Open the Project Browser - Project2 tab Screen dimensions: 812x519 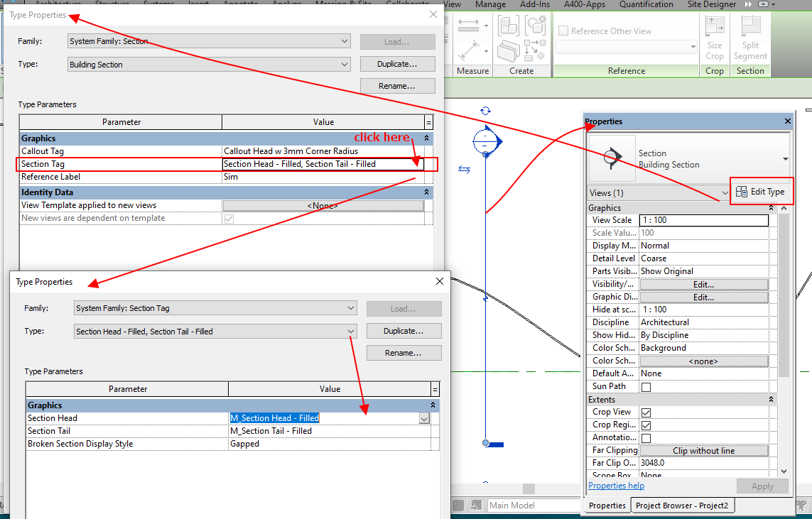(683, 505)
